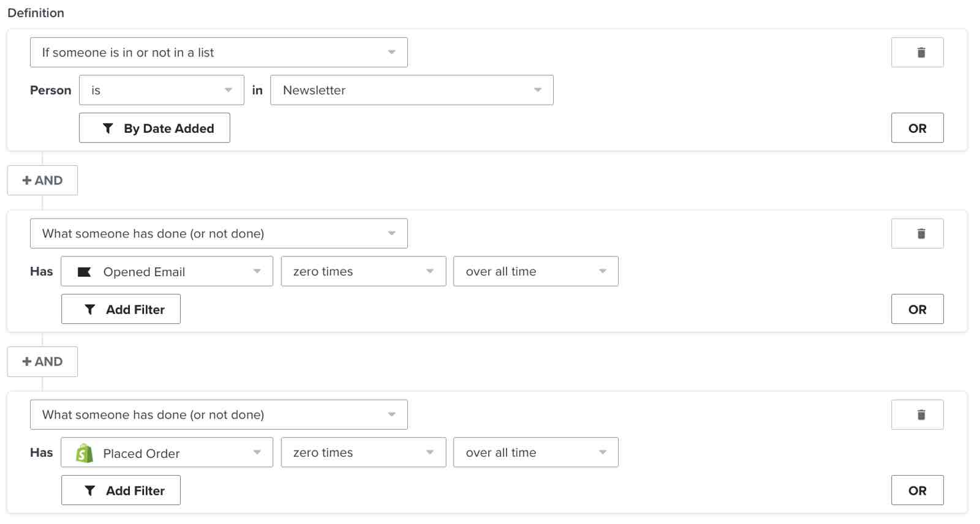Add Filter to Opened Email condition

coord(121,309)
